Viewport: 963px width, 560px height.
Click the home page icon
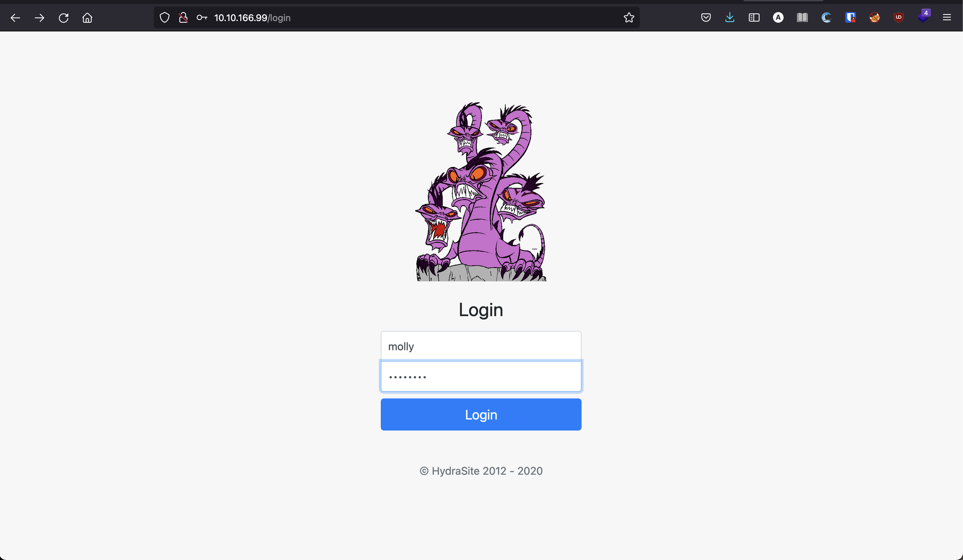click(87, 17)
